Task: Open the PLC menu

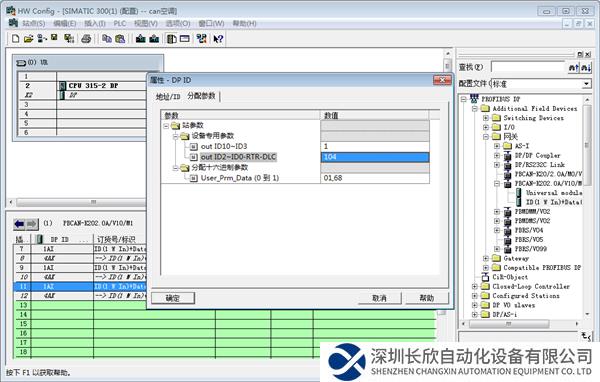Action: [x=120, y=23]
